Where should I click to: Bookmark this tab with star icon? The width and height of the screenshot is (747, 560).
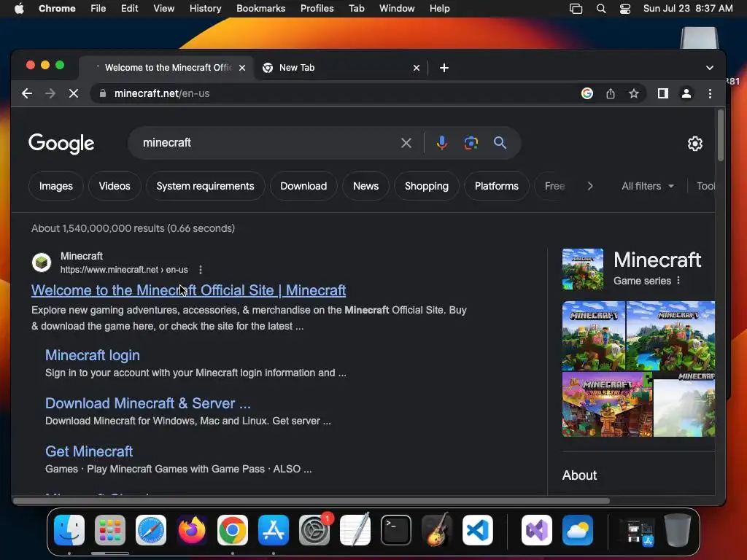[634, 93]
